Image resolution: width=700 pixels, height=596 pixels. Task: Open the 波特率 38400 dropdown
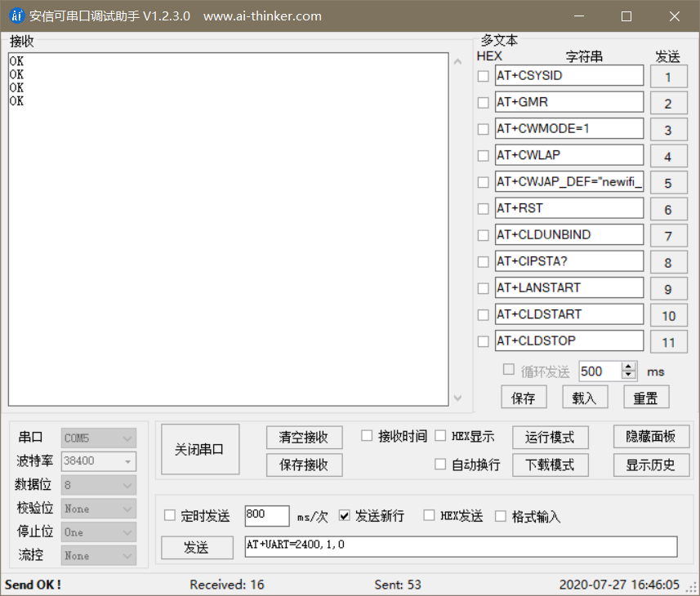pos(99,461)
